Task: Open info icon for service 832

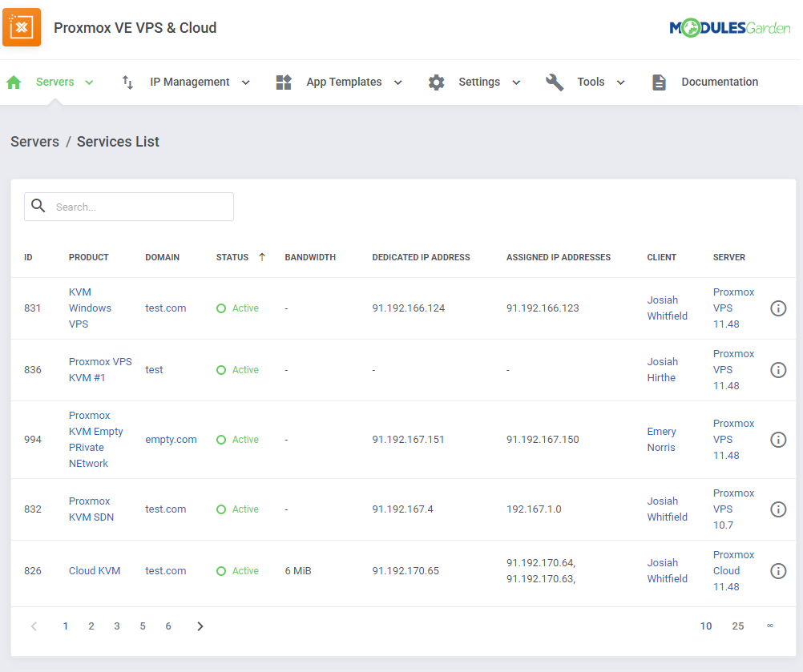Action: click(x=778, y=509)
